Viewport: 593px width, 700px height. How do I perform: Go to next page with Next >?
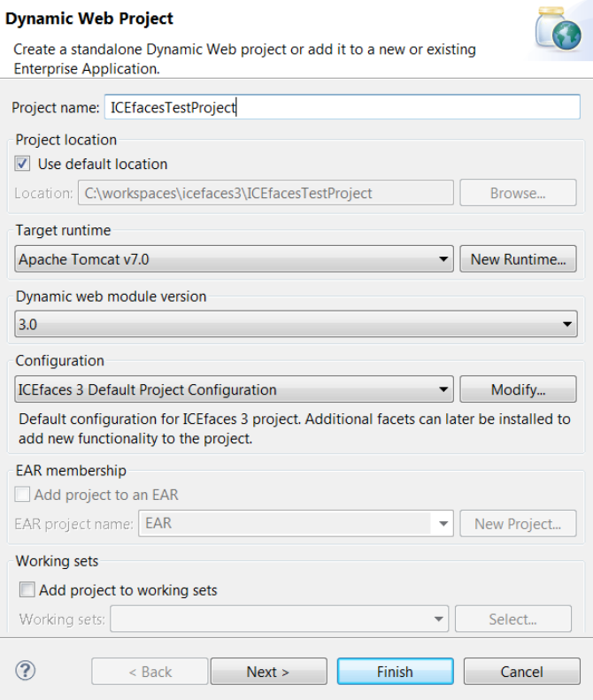(268, 672)
